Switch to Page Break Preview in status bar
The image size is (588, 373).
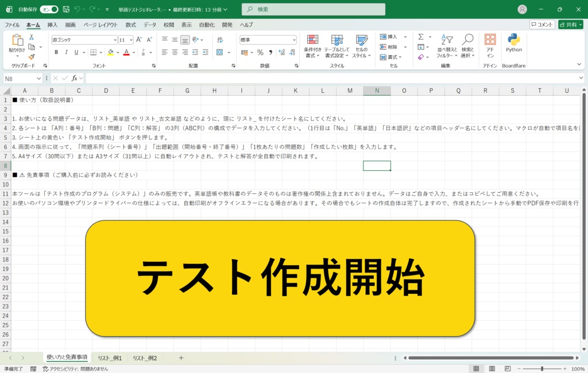click(508, 369)
